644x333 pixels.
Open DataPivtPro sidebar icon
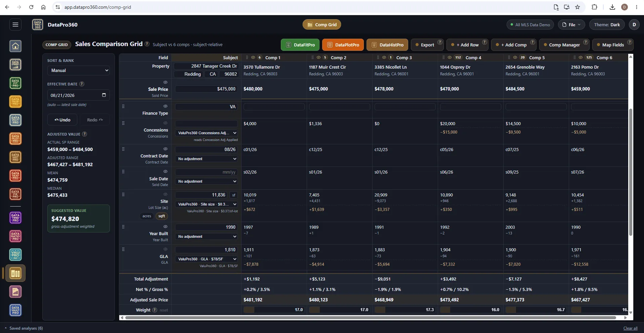tap(15, 120)
